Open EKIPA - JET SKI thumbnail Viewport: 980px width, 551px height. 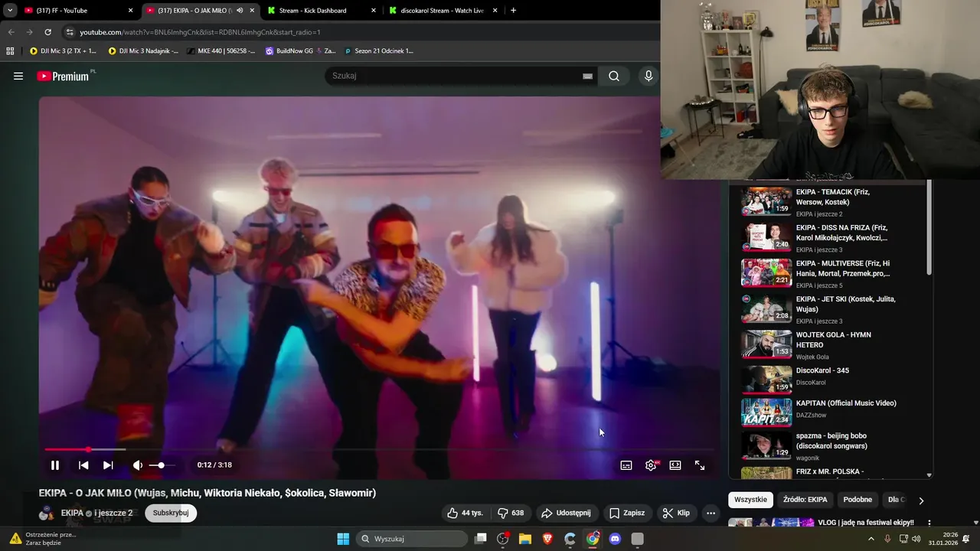point(766,308)
